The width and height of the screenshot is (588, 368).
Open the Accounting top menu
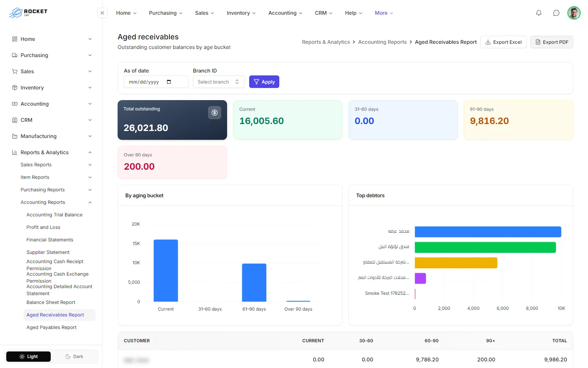(x=285, y=13)
